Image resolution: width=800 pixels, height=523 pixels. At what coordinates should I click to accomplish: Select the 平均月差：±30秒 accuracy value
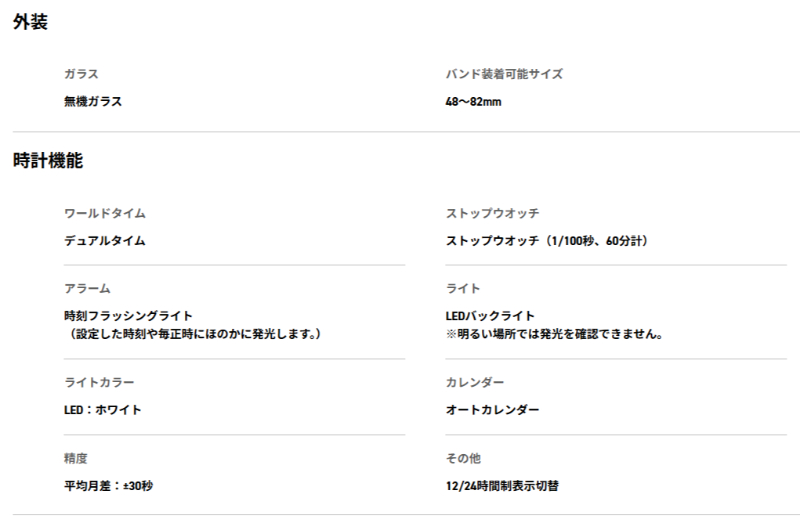[108, 486]
